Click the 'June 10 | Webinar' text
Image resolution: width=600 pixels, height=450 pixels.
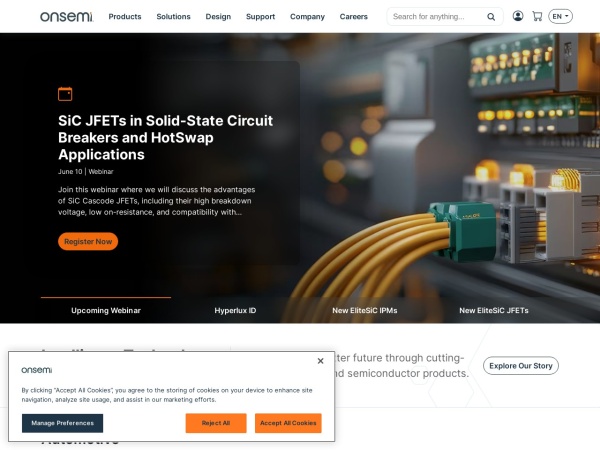point(86,171)
